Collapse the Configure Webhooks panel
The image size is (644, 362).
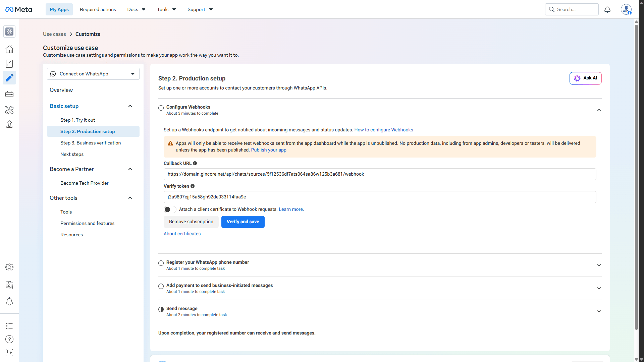(x=599, y=110)
